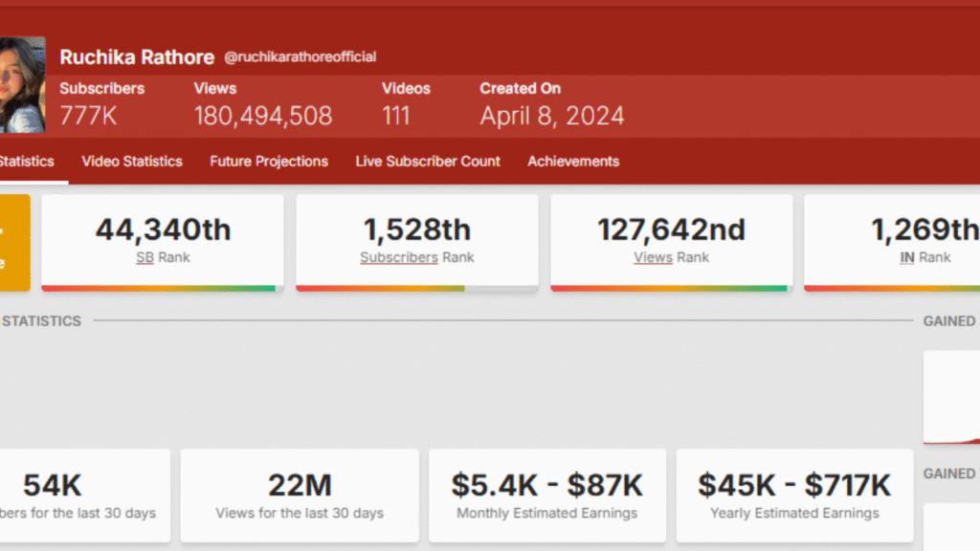Image resolution: width=980 pixels, height=551 pixels.
Task: Click the SB Rank progress bar
Action: tap(163, 289)
